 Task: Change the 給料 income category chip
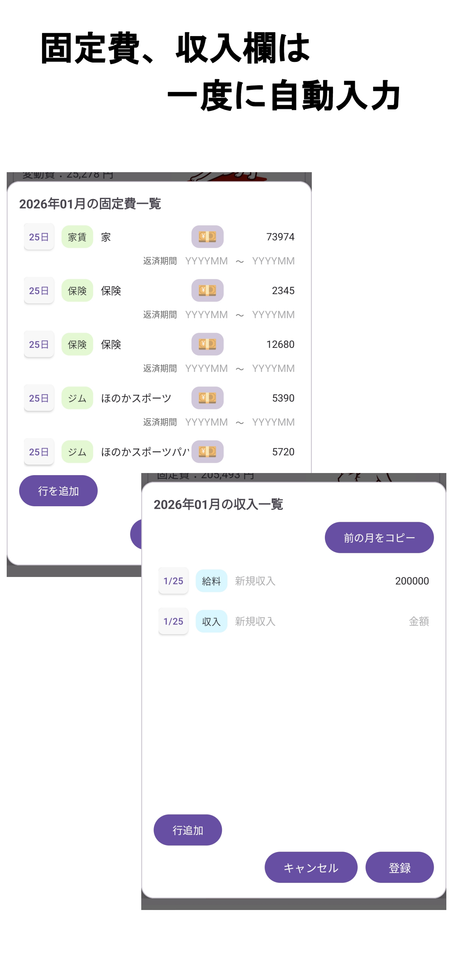[x=212, y=581]
